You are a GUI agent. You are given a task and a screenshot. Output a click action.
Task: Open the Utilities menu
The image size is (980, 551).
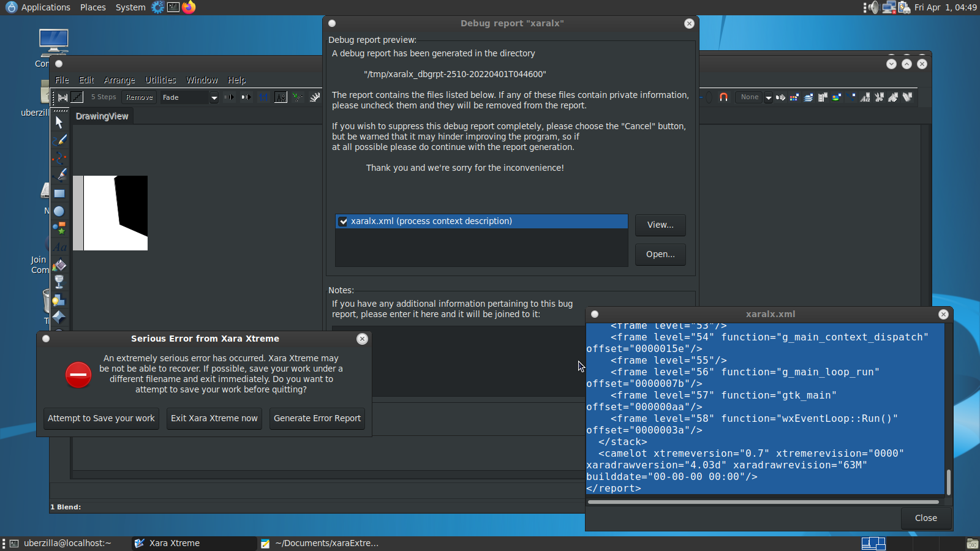[x=160, y=80]
